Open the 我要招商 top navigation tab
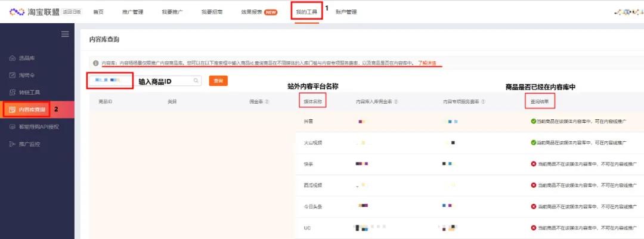Image resolution: width=644 pixels, height=239 pixels. [x=212, y=12]
